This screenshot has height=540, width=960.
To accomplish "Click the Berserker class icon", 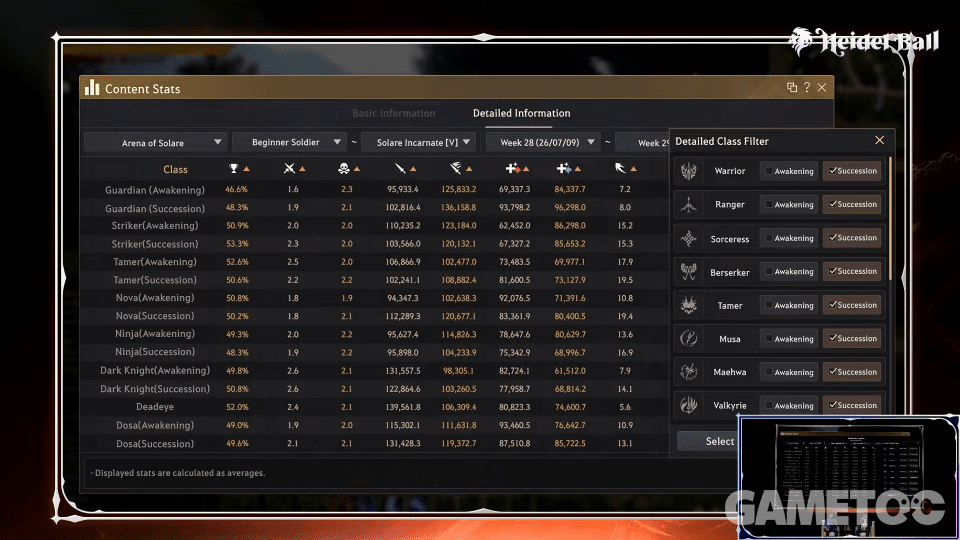I will click(689, 271).
